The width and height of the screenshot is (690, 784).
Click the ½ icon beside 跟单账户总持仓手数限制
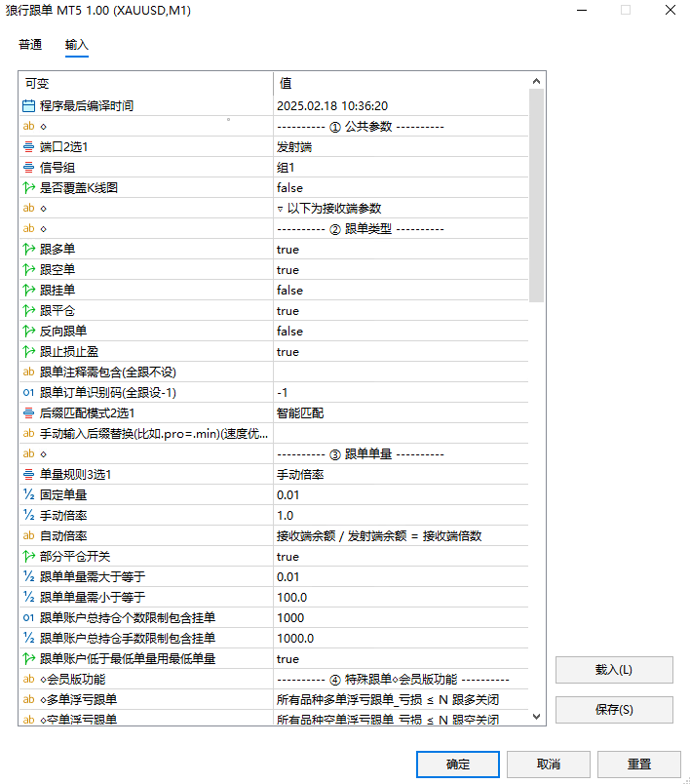(29, 639)
